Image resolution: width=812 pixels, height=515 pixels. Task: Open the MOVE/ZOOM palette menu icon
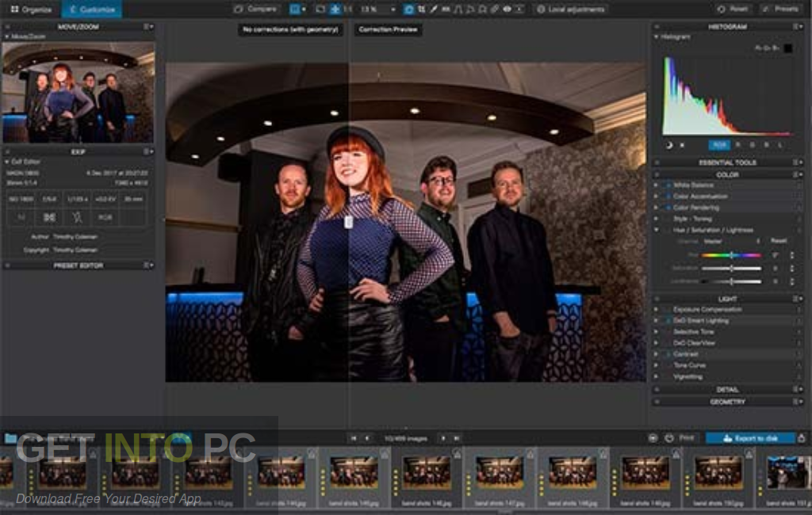click(x=148, y=26)
